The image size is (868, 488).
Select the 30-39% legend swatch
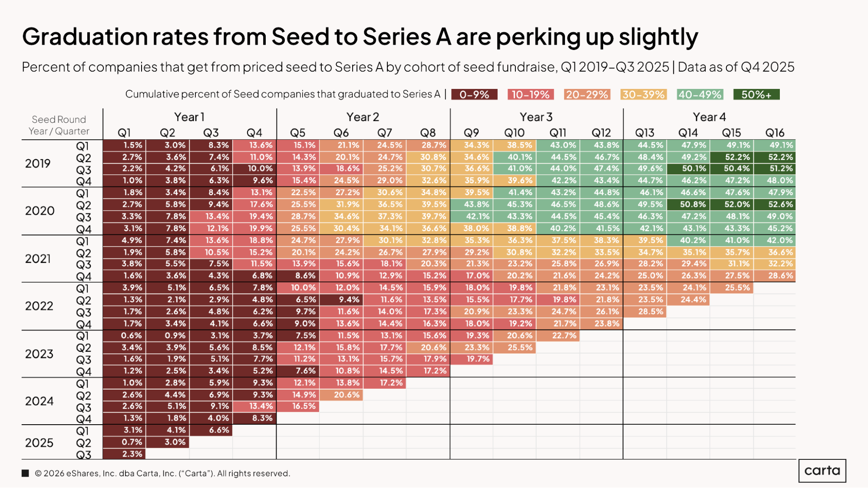tap(644, 95)
